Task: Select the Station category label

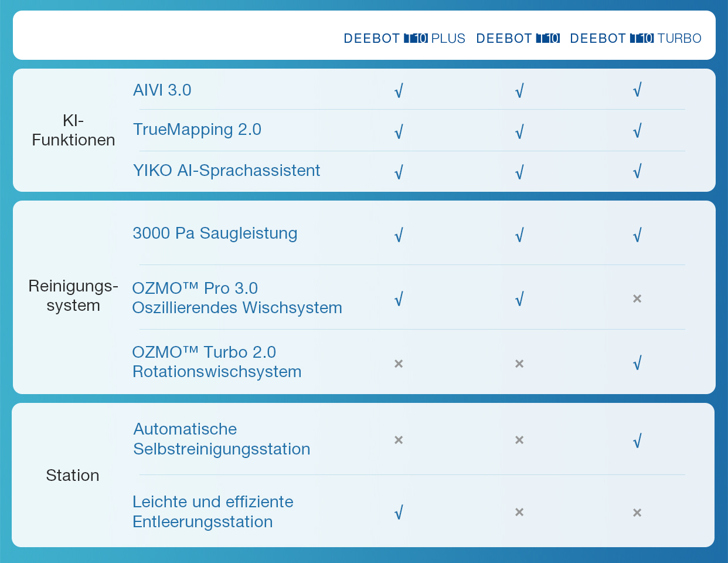Action: tap(73, 475)
